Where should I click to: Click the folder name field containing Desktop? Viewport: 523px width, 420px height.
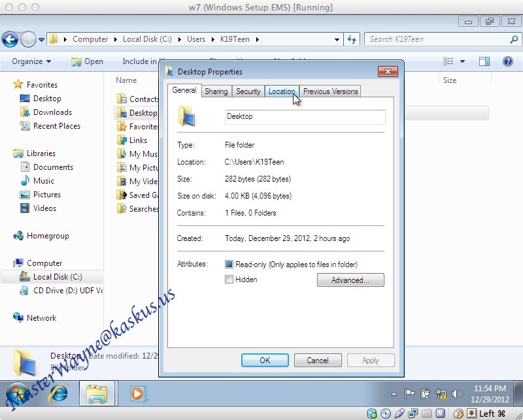pyautogui.click(x=305, y=117)
